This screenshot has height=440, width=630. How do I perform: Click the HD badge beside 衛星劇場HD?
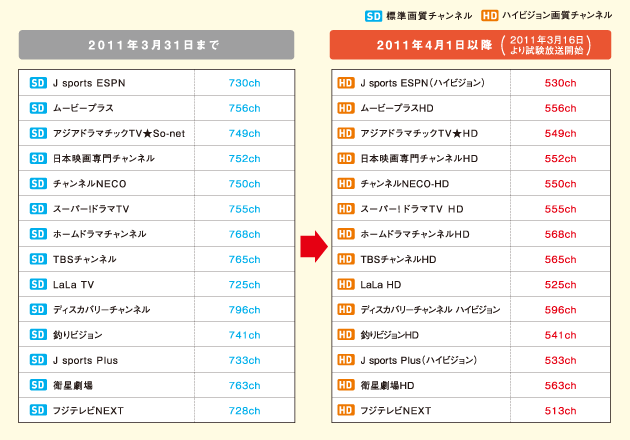(x=346, y=385)
